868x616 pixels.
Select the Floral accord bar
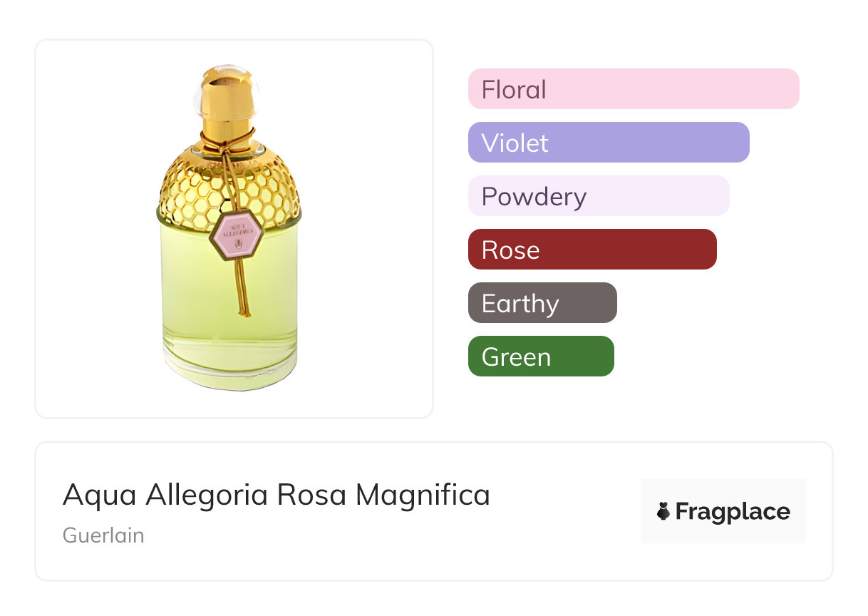634,89
